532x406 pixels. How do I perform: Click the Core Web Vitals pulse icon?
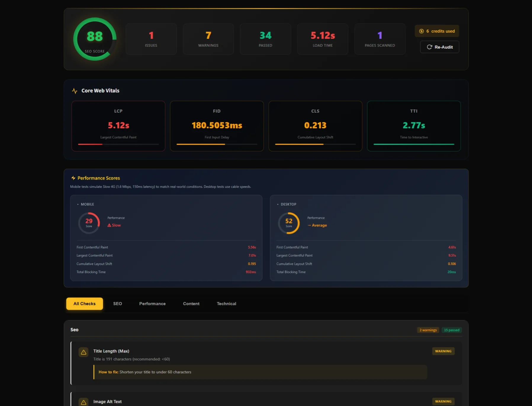tap(74, 91)
